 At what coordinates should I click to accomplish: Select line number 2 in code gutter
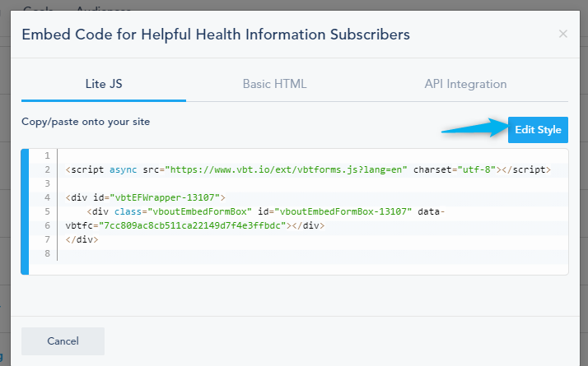pos(47,169)
